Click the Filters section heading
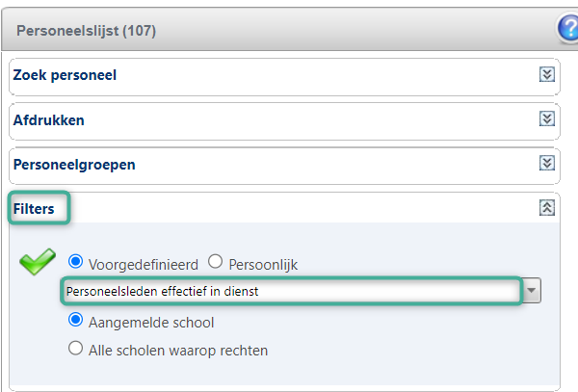Image resolution: width=578 pixels, height=392 pixels. [x=34, y=209]
